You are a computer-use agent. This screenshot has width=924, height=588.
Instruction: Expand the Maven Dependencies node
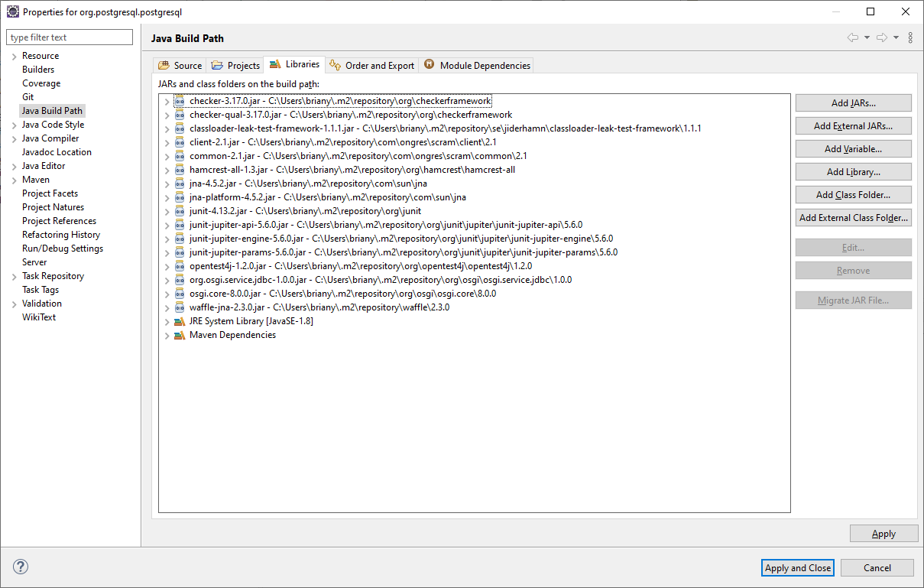click(x=167, y=336)
